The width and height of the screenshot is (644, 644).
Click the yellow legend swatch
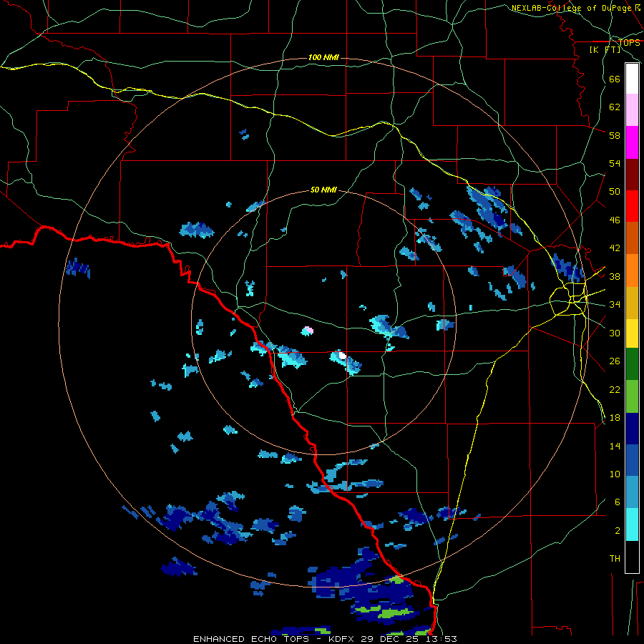click(x=632, y=333)
